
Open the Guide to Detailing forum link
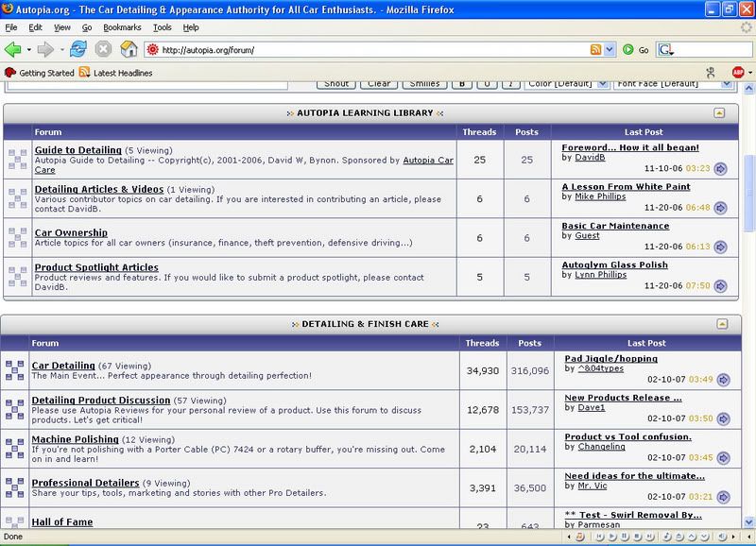(x=78, y=150)
